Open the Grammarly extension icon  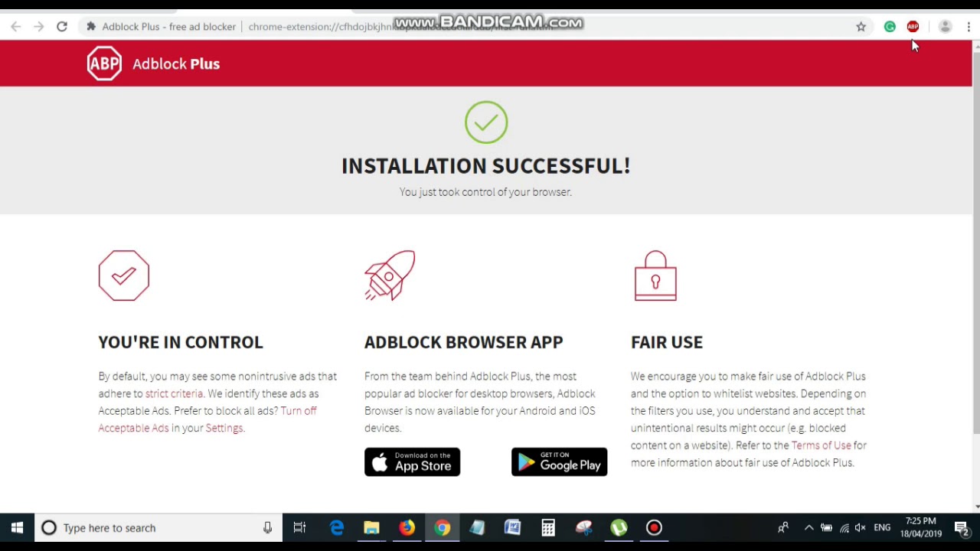[x=890, y=27]
